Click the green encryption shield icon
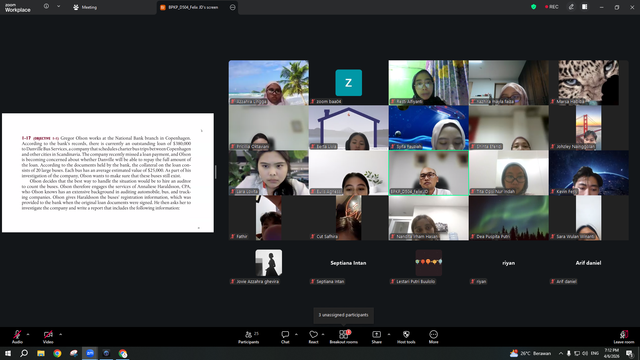The height and width of the screenshot is (360, 640). pos(533,7)
